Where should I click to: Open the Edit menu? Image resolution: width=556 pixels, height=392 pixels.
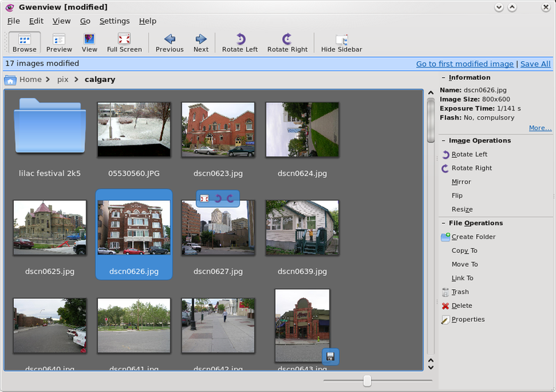pos(36,22)
